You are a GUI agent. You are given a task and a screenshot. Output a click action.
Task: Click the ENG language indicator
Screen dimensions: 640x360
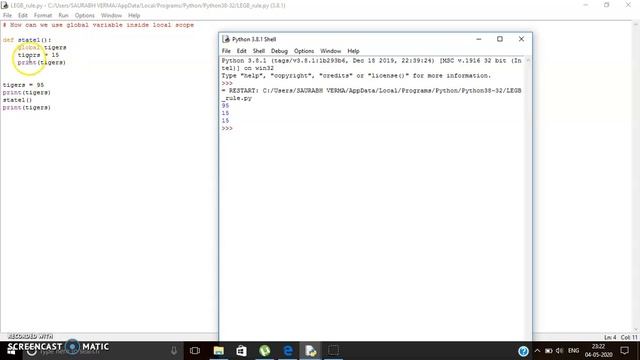point(573,351)
